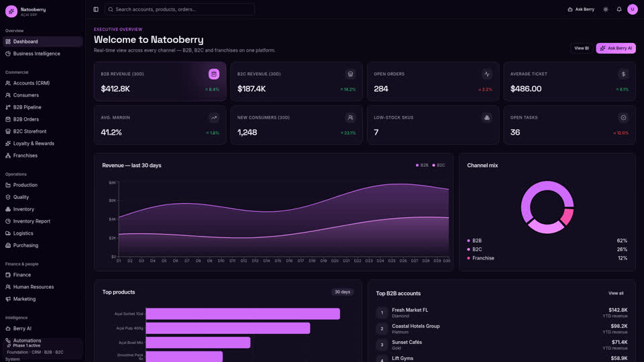Click the Ask Berry AI button
The image size is (644, 362).
pyautogui.click(x=616, y=48)
